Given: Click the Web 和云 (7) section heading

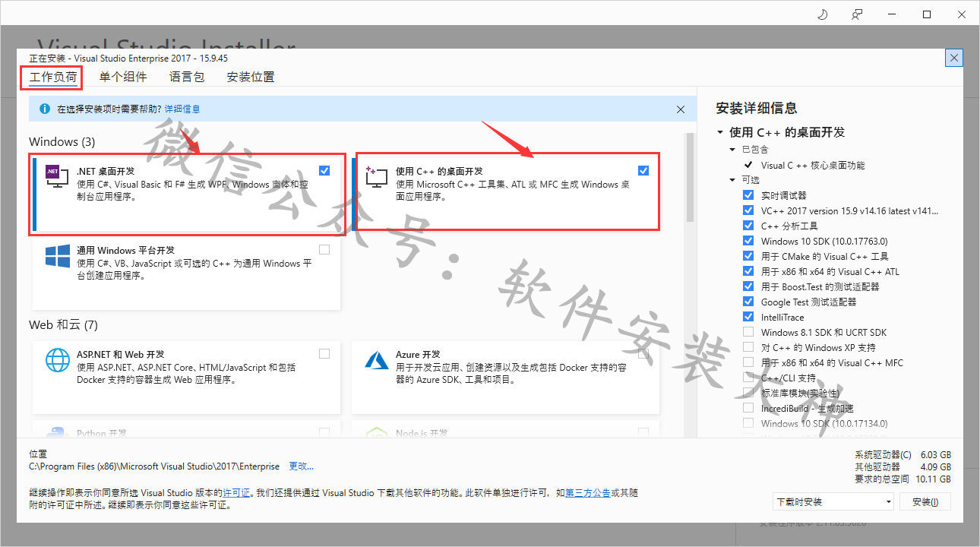Looking at the screenshot, I should click(64, 325).
